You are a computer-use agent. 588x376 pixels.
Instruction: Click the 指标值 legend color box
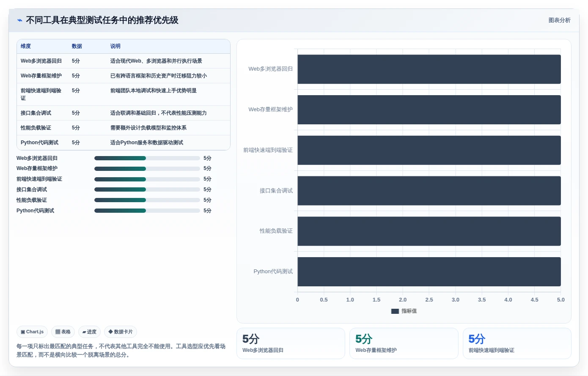pyautogui.click(x=395, y=311)
